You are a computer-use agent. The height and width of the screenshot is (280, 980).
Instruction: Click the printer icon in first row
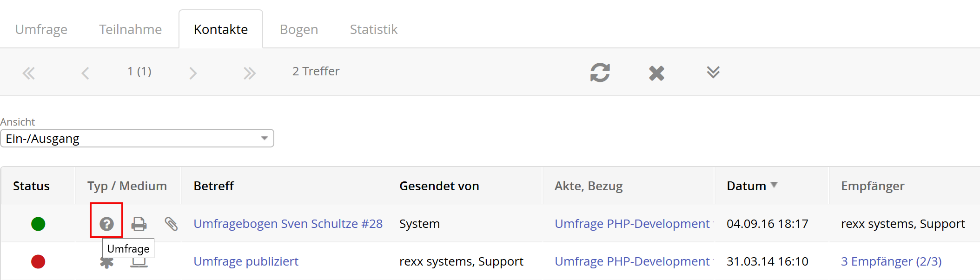(x=139, y=224)
